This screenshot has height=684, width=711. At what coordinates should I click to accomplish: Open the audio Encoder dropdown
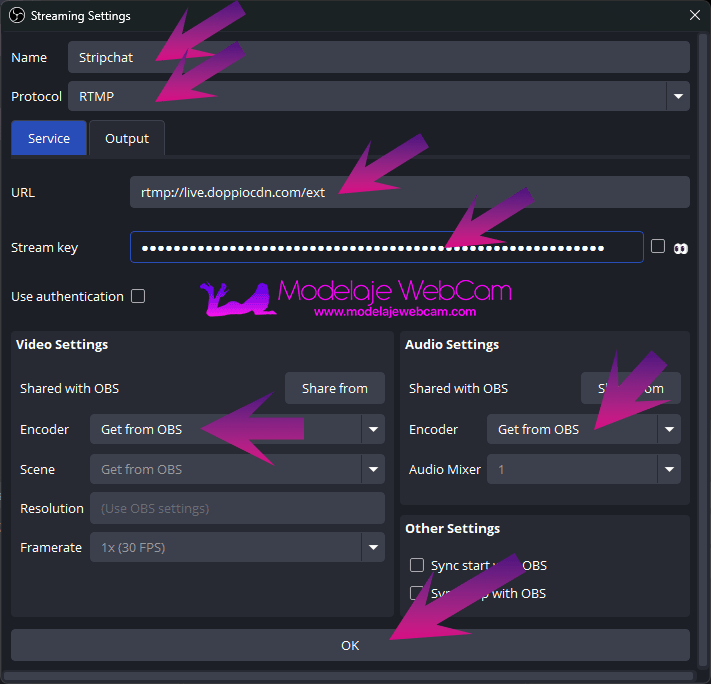click(584, 429)
